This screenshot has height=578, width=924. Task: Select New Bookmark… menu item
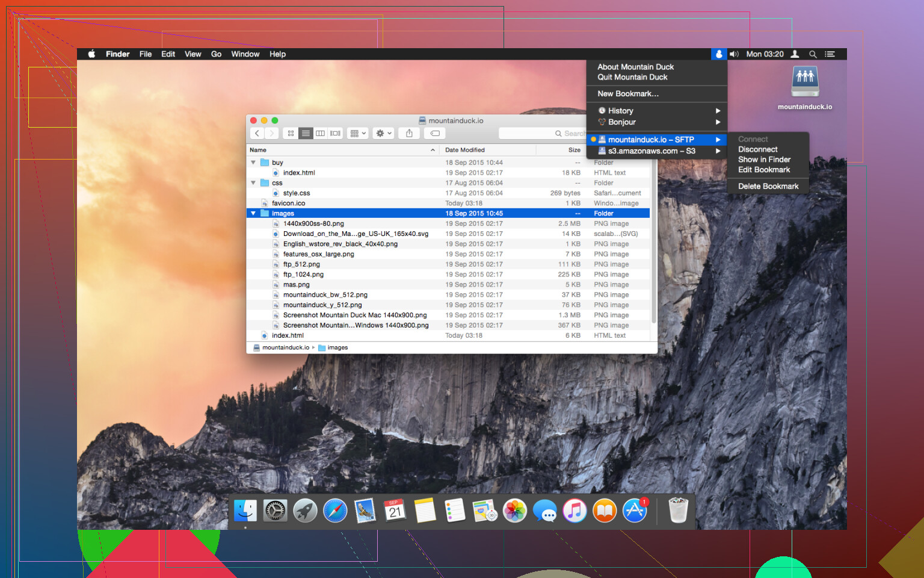tap(627, 94)
